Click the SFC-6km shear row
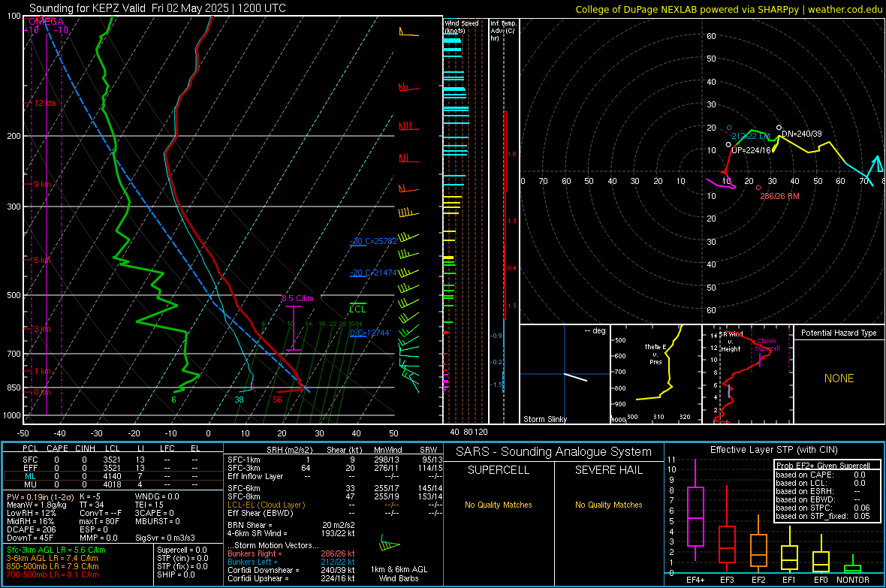Viewport: 886px width, 588px height. coord(335,488)
